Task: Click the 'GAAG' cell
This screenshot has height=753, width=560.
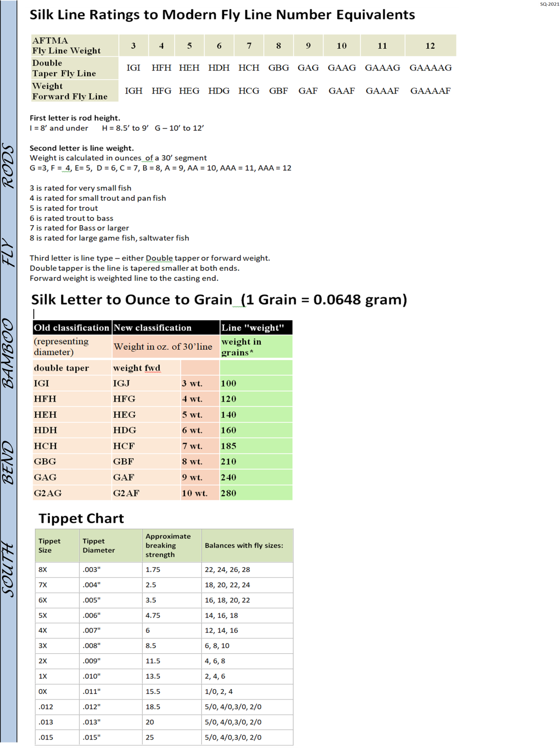Action: pos(342,68)
